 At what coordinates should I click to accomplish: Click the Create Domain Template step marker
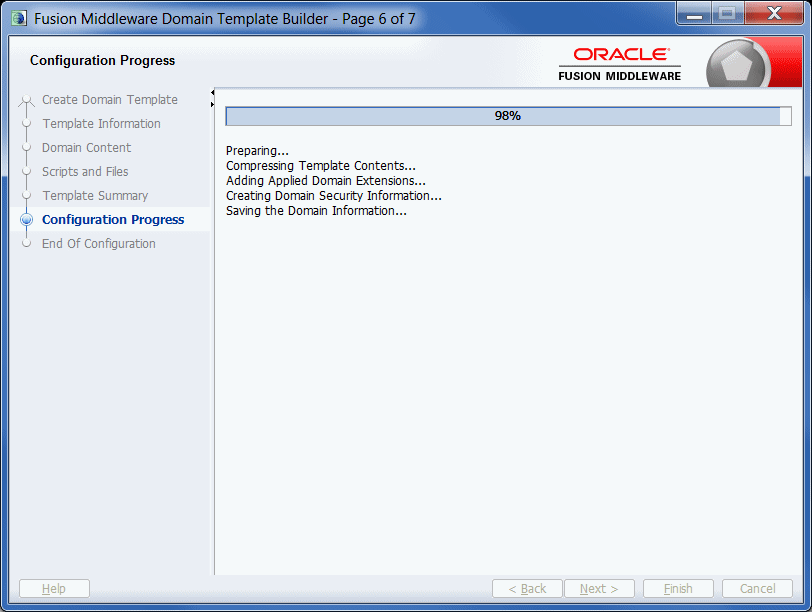click(x=26, y=100)
